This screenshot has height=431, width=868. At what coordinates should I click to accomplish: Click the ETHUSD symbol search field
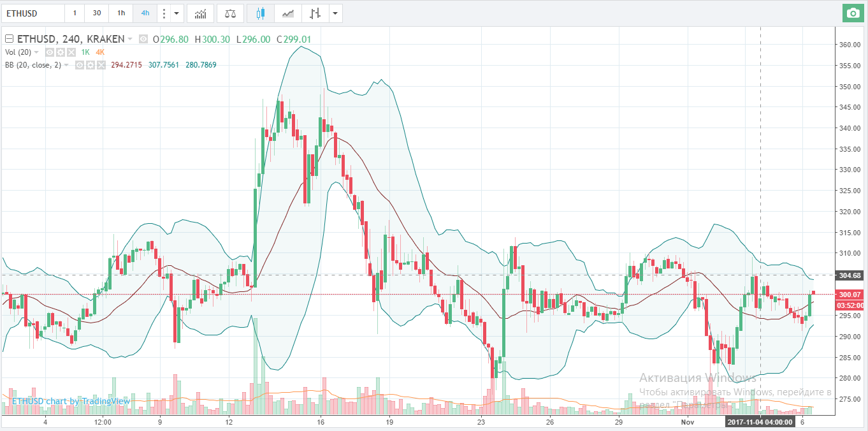pyautogui.click(x=32, y=13)
